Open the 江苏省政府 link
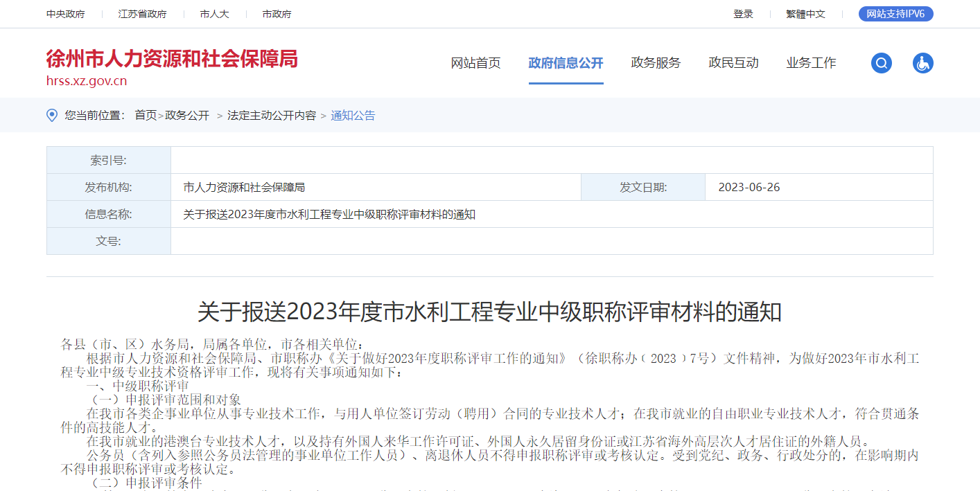Screen dimensions: 980x491 pyautogui.click(x=142, y=14)
